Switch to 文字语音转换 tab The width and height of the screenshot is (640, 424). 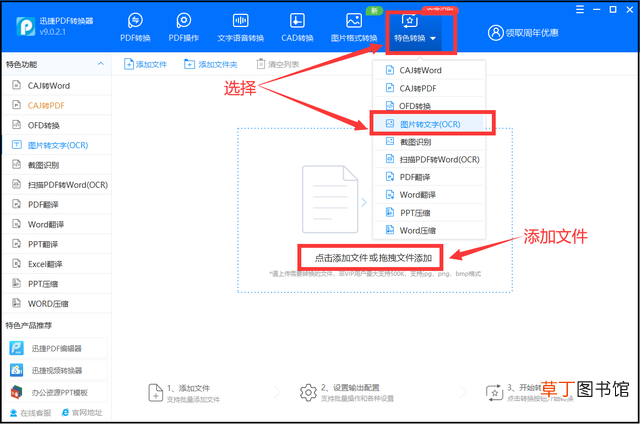(240, 27)
